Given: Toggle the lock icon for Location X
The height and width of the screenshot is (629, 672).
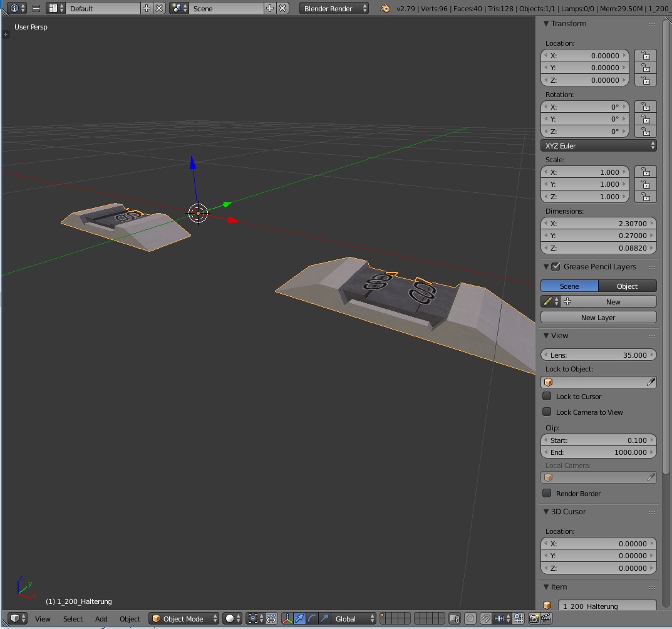Looking at the screenshot, I should [645, 56].
